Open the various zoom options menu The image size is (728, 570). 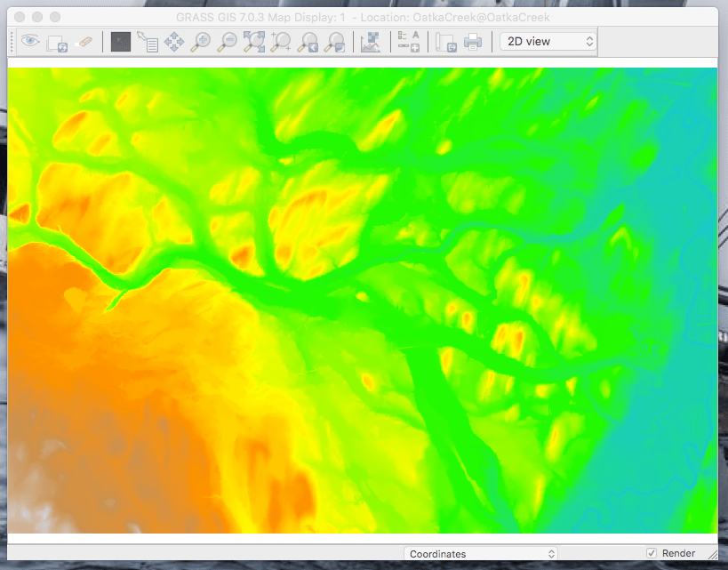[335, 41]
